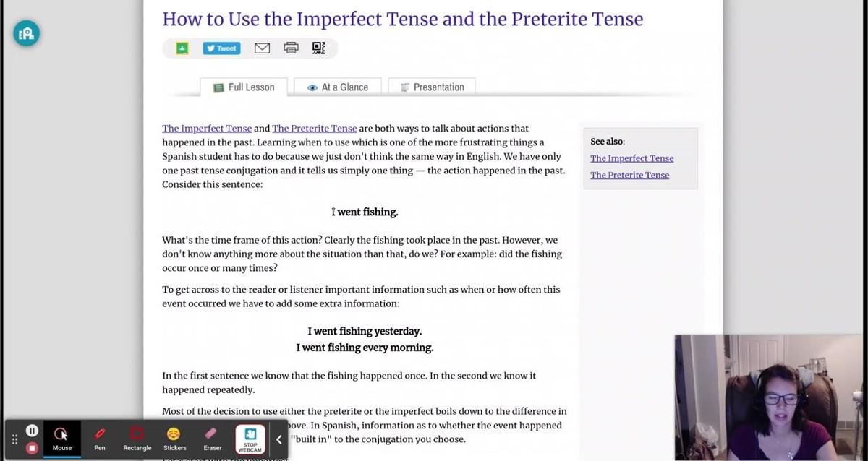The image size is (868, 461).
Task: Click the page title heading
Action: coord(402,19)
